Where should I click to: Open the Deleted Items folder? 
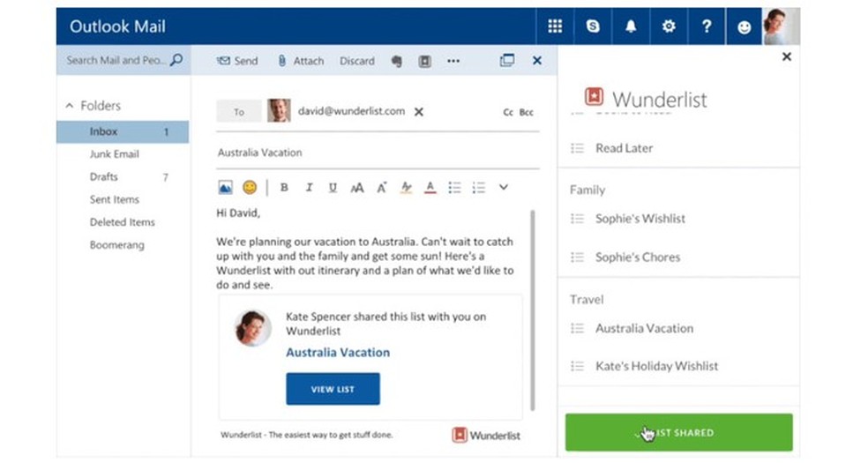pyautogui.click(x=123, y=222)
